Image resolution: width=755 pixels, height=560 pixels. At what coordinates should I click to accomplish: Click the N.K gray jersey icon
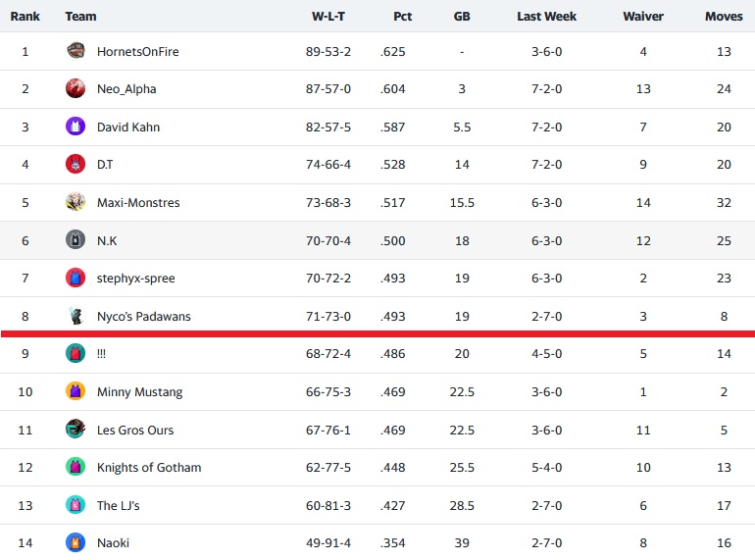click(75, 240)
